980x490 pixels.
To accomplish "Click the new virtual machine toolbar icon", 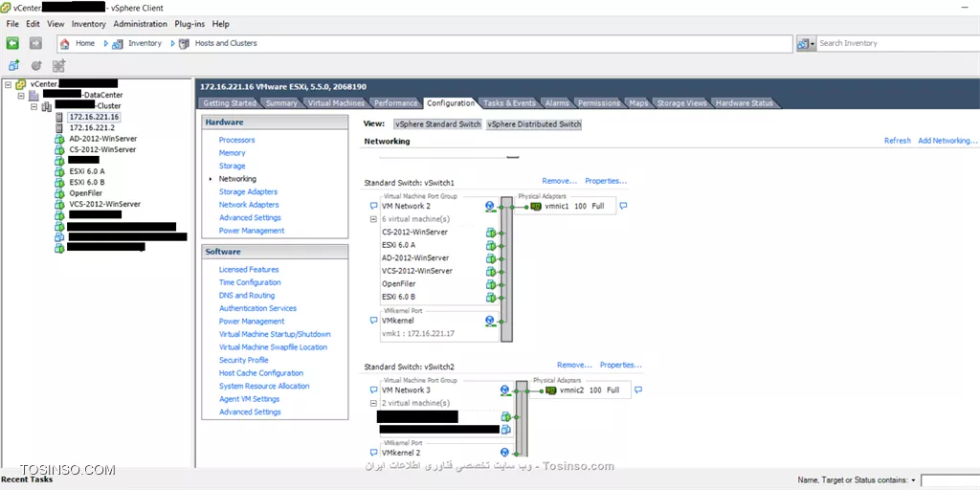I will tap(13, 65).
